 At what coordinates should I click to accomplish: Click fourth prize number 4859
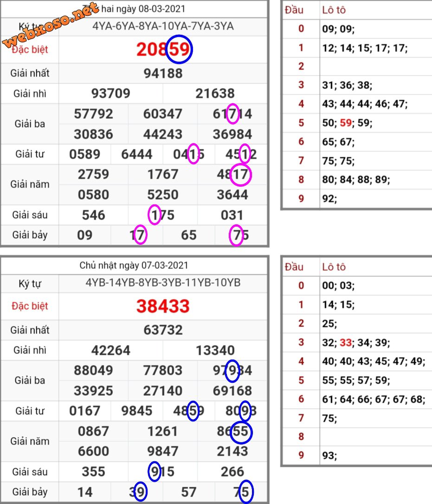(189, 411)
